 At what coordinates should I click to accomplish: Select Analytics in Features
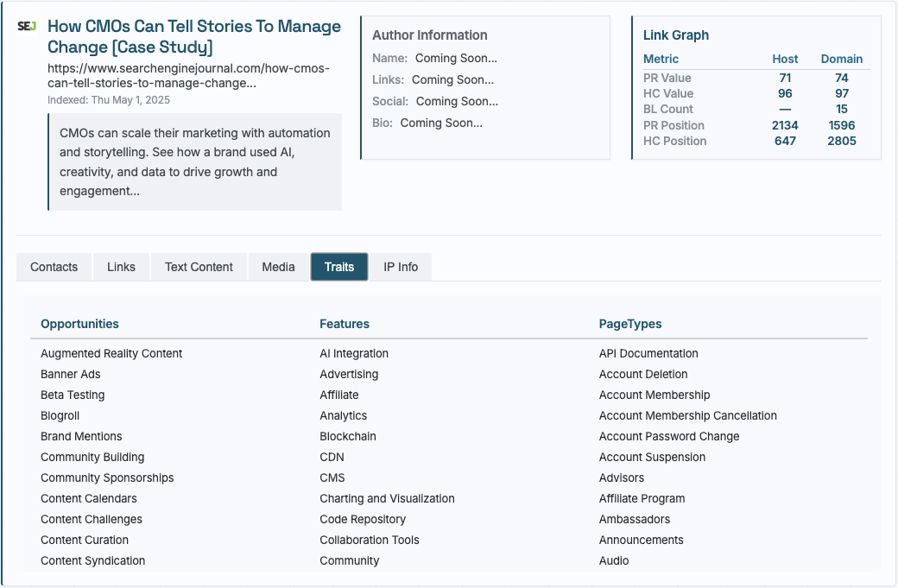tap(343, 415)
